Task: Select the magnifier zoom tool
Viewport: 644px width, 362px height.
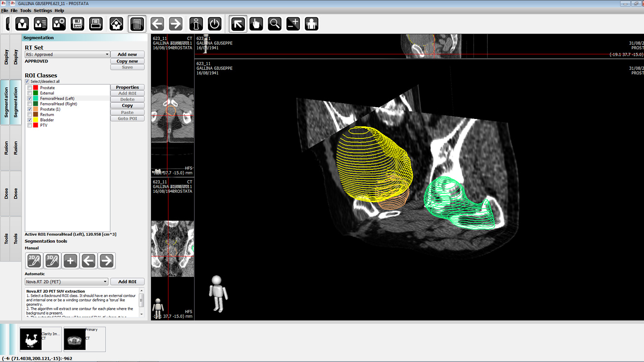Action: tap(274, 24)
